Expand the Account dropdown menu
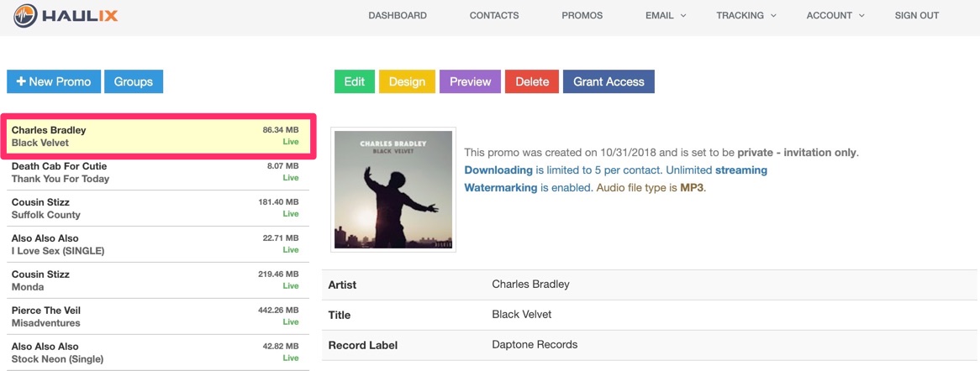 point(835,16)
